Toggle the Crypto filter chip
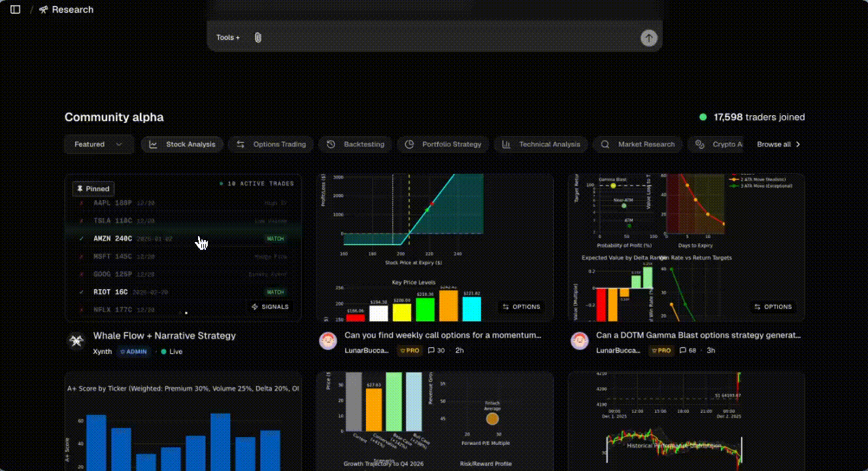 pyautogui.click(x=719, y=145)
